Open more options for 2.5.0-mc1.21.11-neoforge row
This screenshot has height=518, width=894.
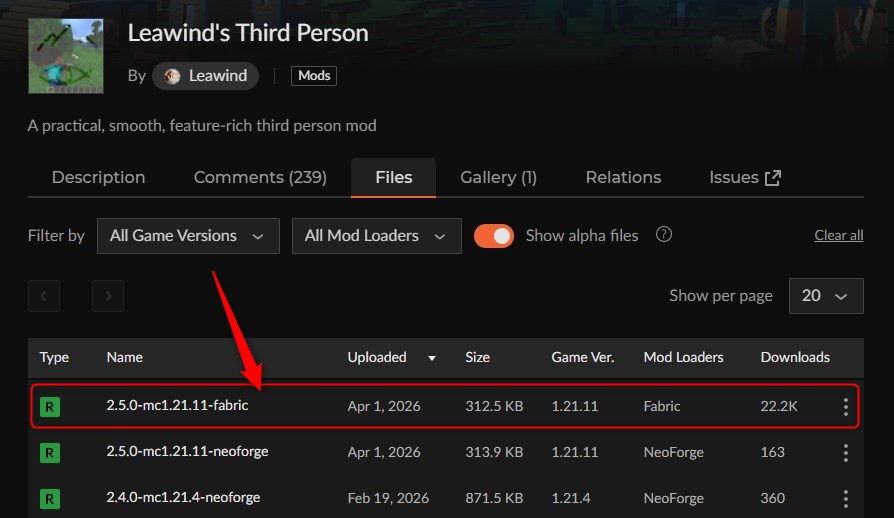pyautogui.click(x=846, y=453)
